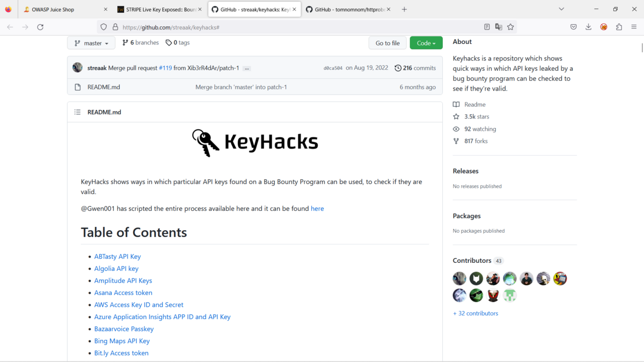Open the first contributor avatar
Screen dimensions: 644x362
(459, 278)
